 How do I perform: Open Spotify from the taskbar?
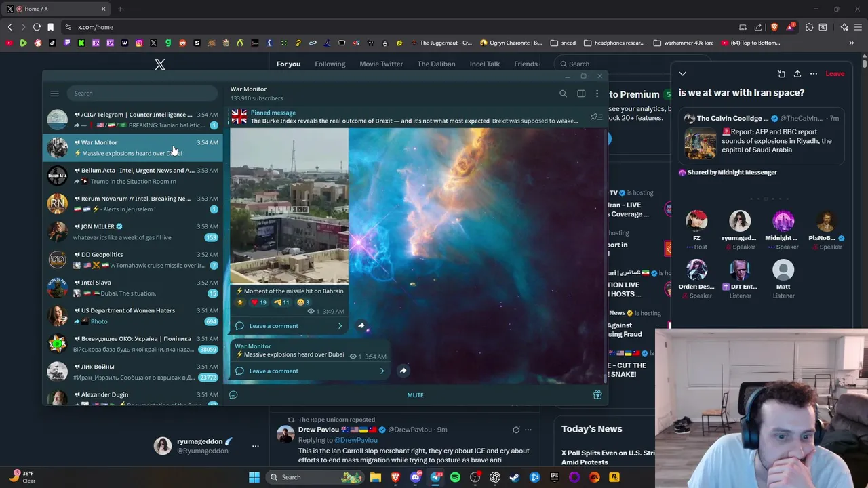(455, 477)
